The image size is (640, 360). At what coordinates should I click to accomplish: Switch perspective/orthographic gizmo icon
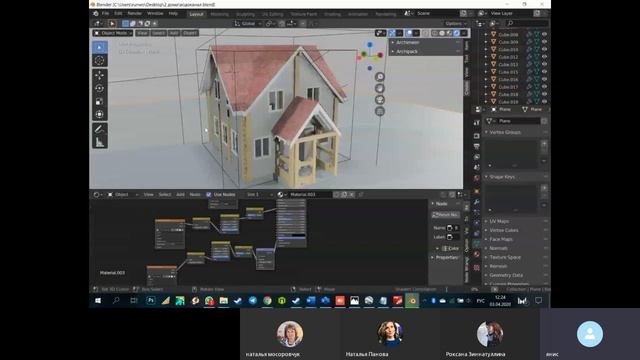(x=380, y=111)
